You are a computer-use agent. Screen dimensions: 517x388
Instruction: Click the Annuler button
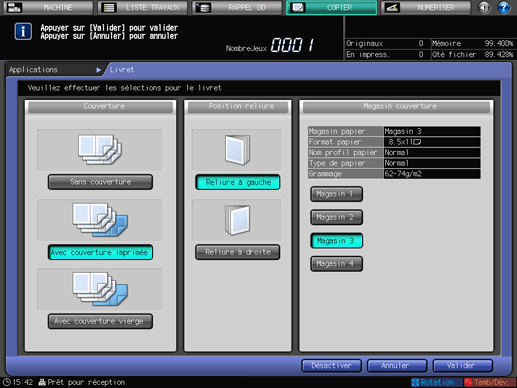click(x=397, y=366)
